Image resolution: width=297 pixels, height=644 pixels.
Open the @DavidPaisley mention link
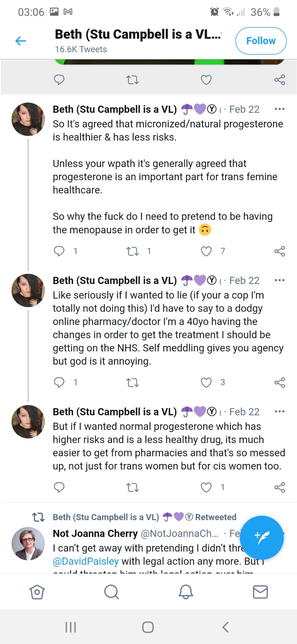coord(86,561)
